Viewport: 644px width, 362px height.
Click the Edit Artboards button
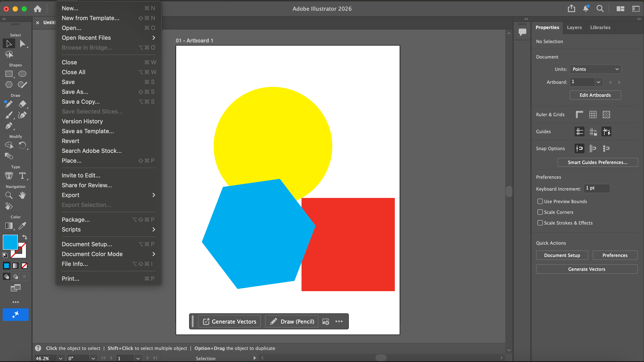(x=595, y=95)
